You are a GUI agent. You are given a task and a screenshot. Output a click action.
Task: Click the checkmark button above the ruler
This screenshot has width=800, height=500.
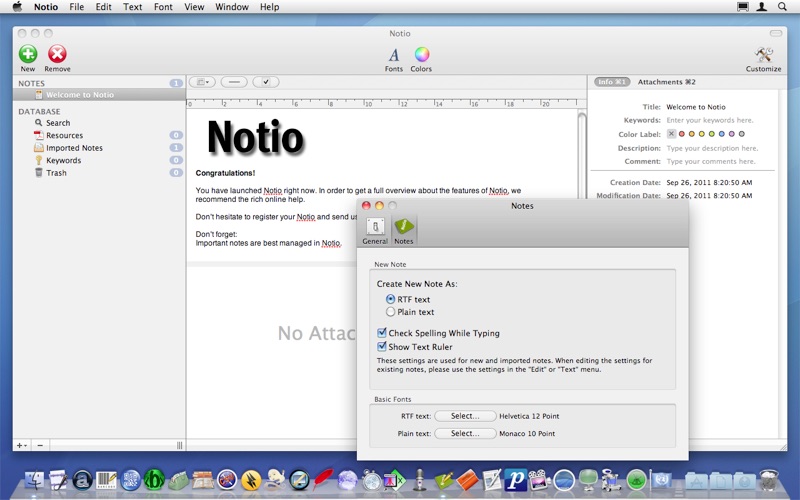tap(266, 82)
